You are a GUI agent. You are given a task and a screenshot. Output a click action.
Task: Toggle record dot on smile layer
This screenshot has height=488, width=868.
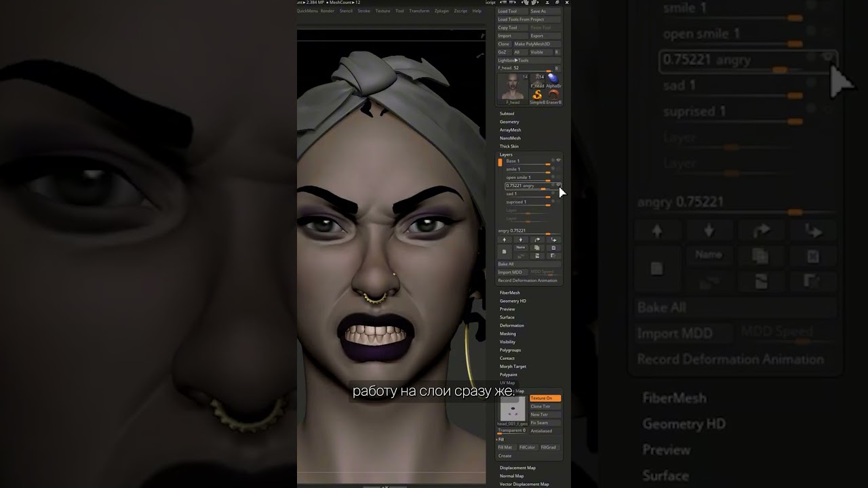click(x=553, y=168)
